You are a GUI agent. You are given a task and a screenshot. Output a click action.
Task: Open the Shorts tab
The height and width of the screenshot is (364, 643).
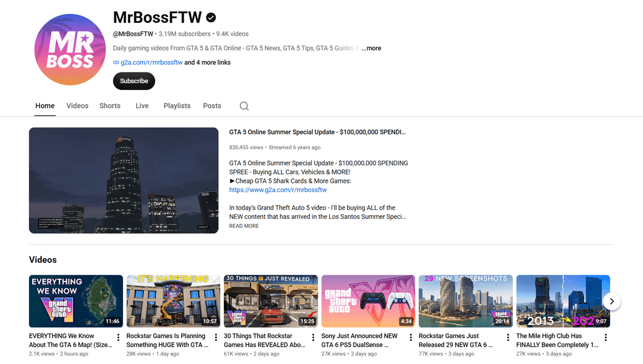(x=110, y=106)
